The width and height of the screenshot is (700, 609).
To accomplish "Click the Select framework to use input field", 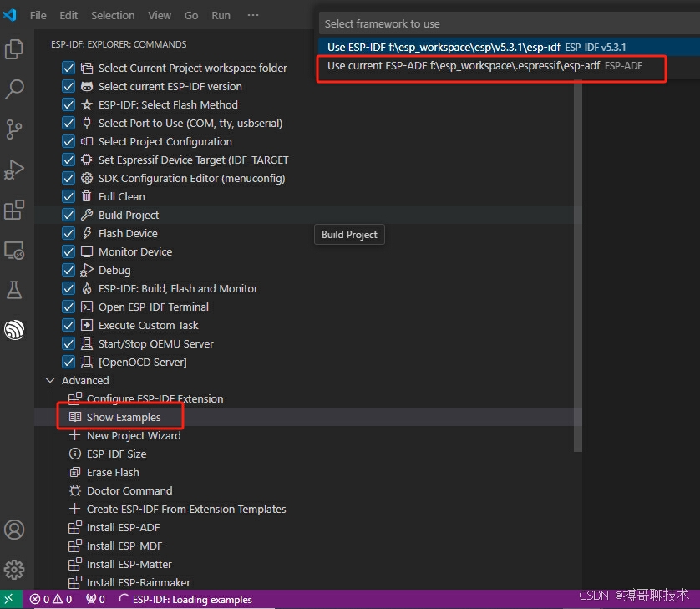I will [x=509, y=23].
